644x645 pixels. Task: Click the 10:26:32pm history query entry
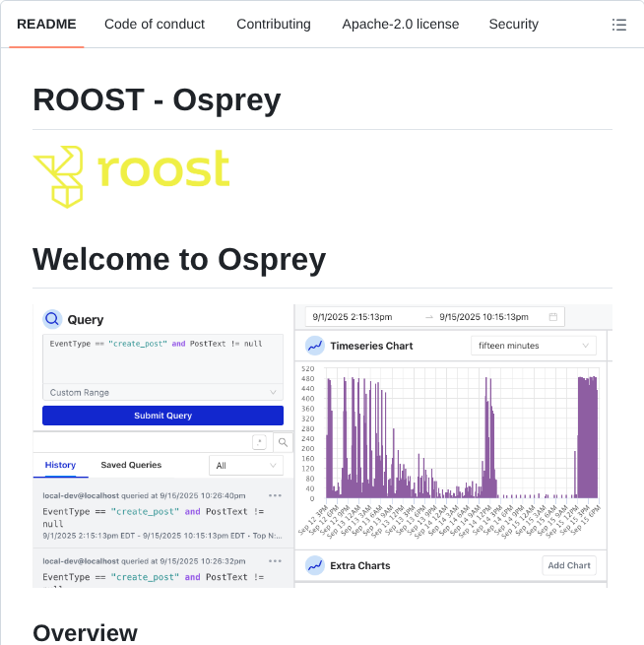point(162,568)
